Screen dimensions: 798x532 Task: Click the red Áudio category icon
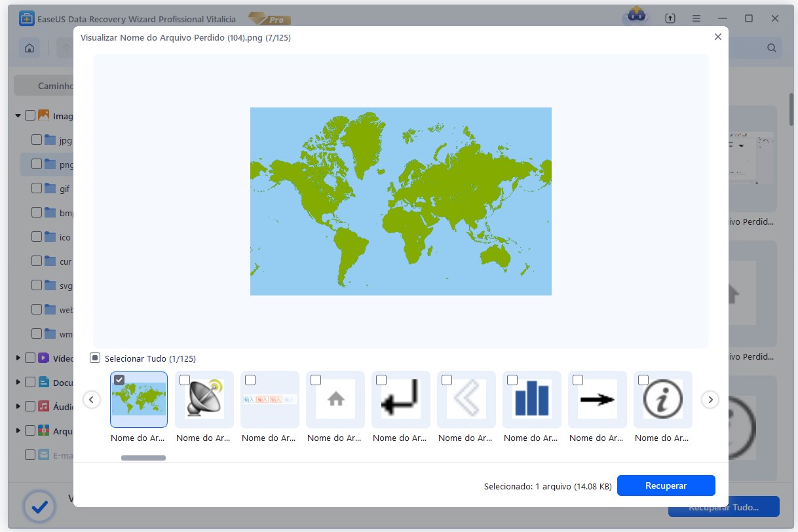[44, 406]
